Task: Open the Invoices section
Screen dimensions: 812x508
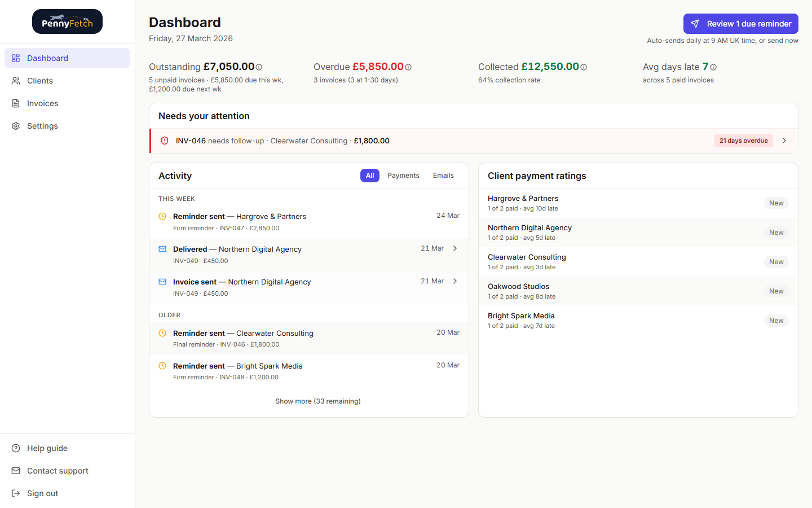Action: 42,103
